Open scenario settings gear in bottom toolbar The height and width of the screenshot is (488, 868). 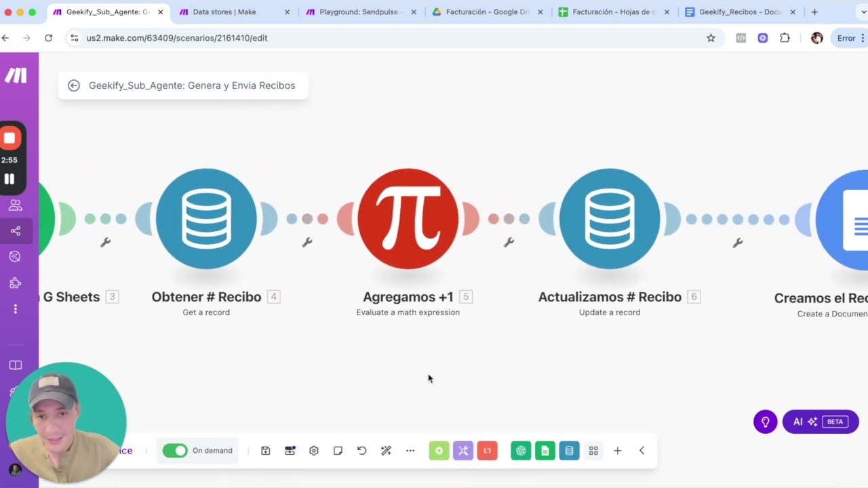pos(314,451)
